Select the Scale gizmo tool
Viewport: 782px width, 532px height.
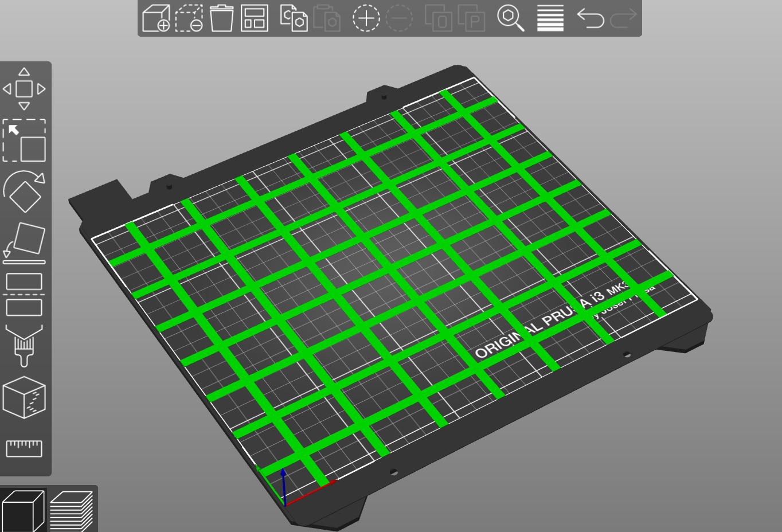pos(24,140)
